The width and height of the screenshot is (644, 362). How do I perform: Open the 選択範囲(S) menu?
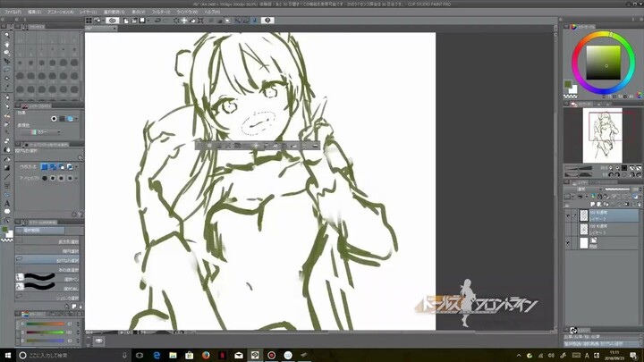point(114,12)
